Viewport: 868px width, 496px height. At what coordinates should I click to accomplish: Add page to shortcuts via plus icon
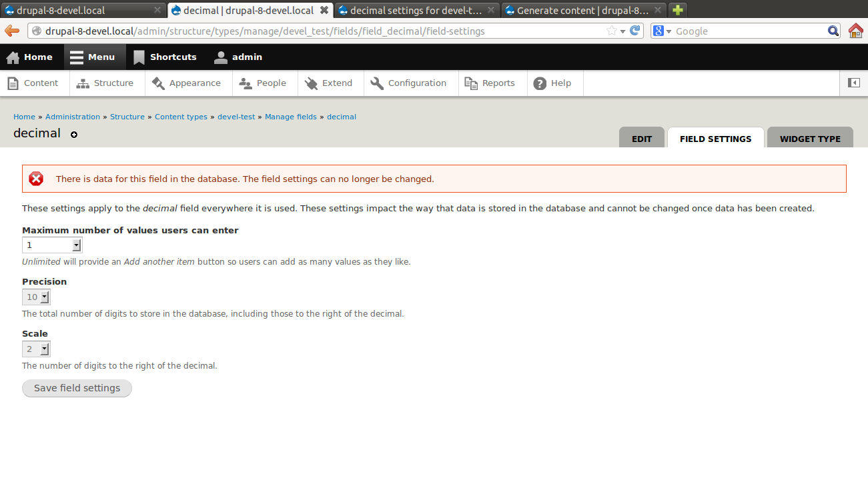pyautogui.click(x=73, y=134)
